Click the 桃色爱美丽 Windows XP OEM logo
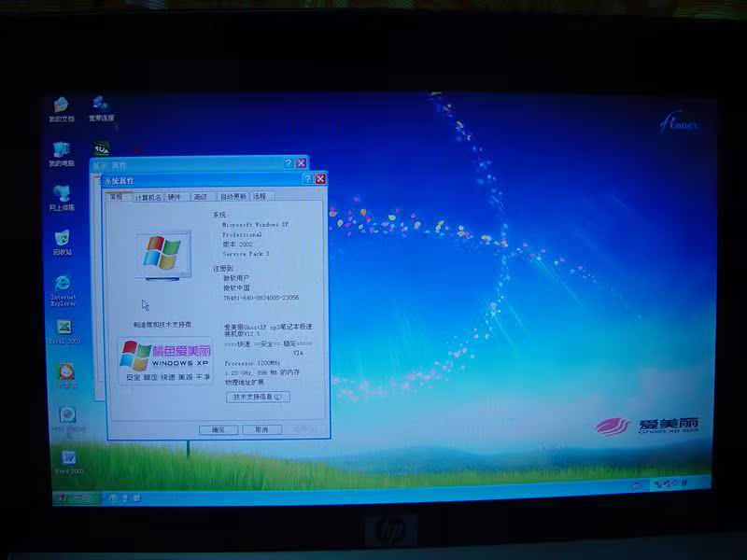Viewport: 747px width, 560px height. pos(165,360)
